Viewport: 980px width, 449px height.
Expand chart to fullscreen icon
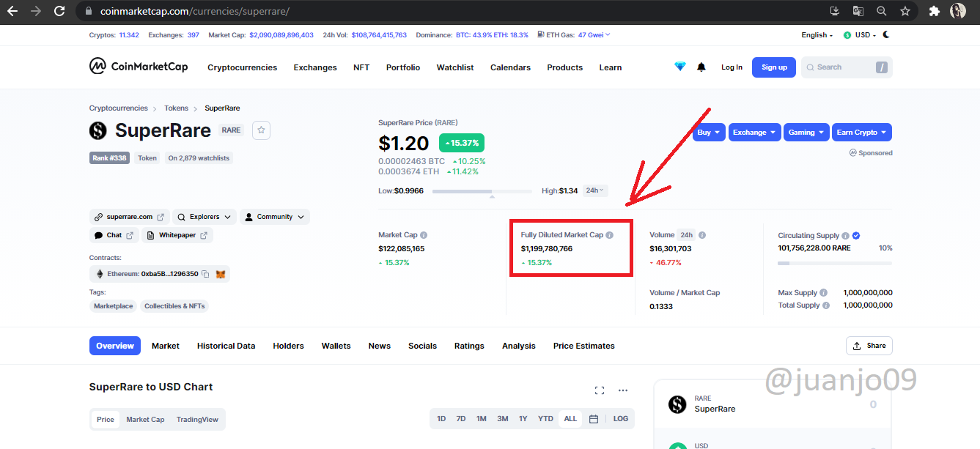600,390
